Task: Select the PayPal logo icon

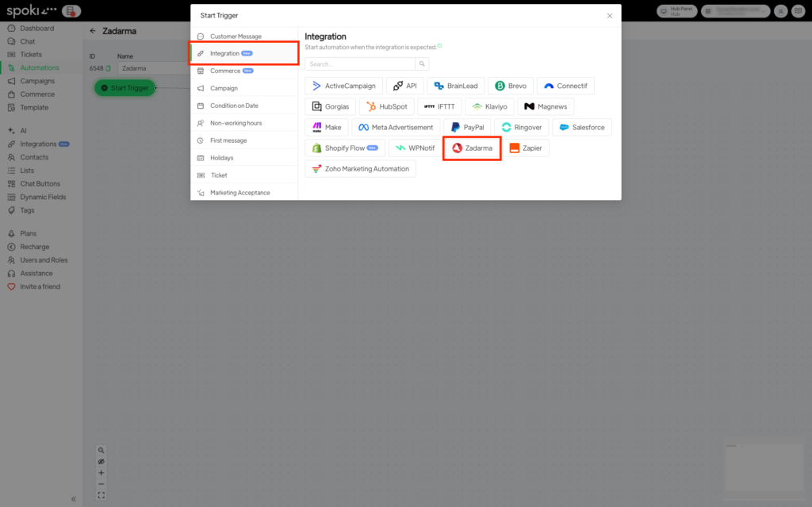Action: click(x=456, y=127)
